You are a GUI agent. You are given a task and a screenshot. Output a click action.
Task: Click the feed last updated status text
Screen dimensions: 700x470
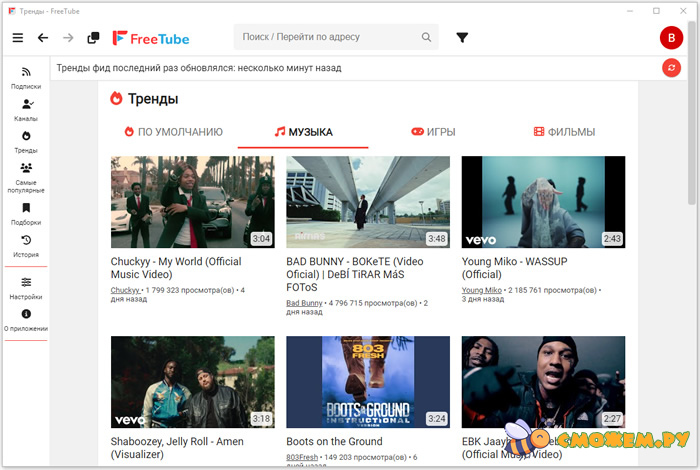[199, 68]
